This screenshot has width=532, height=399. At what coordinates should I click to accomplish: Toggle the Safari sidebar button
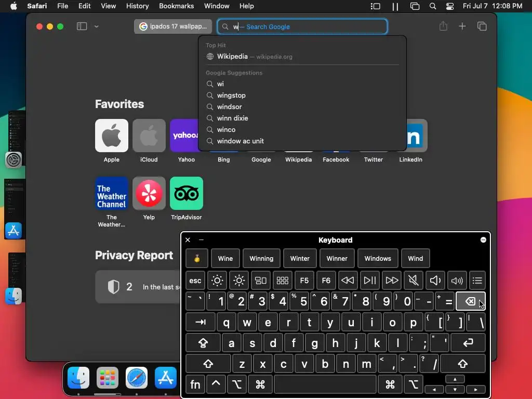[82, 26]
